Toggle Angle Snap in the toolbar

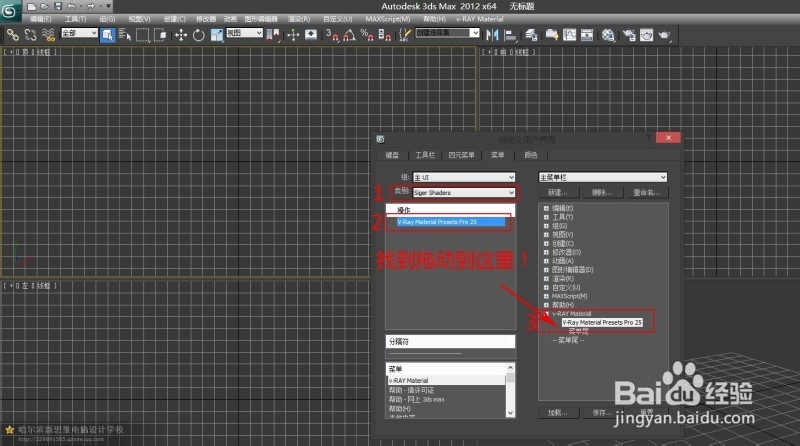[x=349, y=34]
